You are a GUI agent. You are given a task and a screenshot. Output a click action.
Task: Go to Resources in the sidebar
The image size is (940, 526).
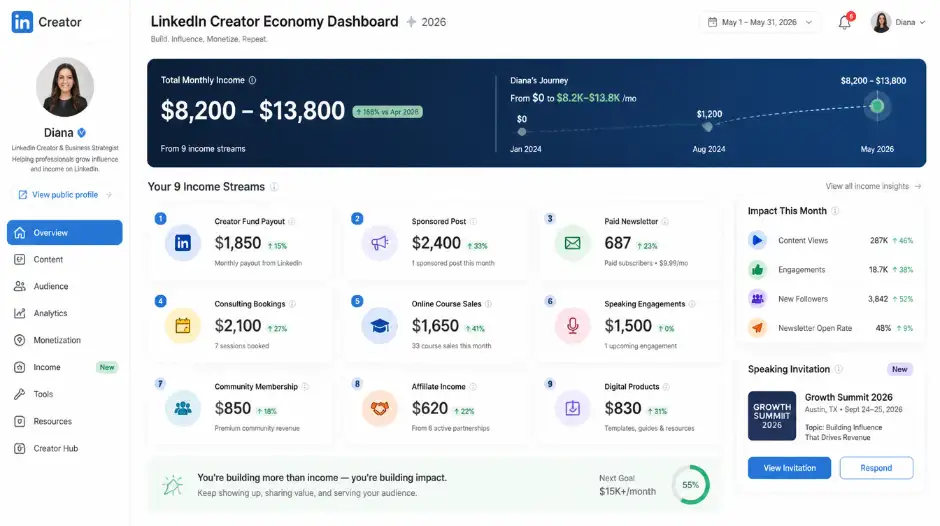coord(65,421)
